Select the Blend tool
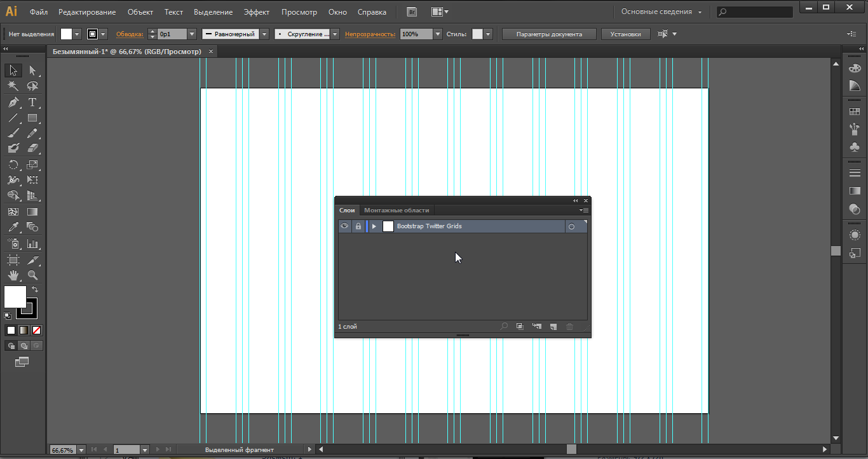This screenshot has width=868, height=459. [x=32, y=227]
